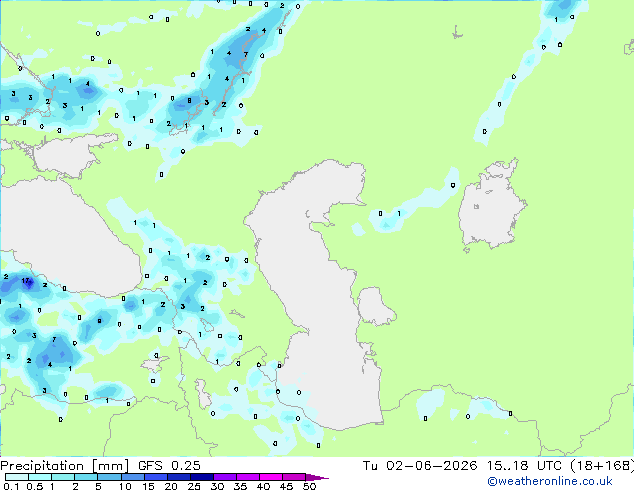Click the 0.1–0.5 mm legend color swatch

coord(17,477)
